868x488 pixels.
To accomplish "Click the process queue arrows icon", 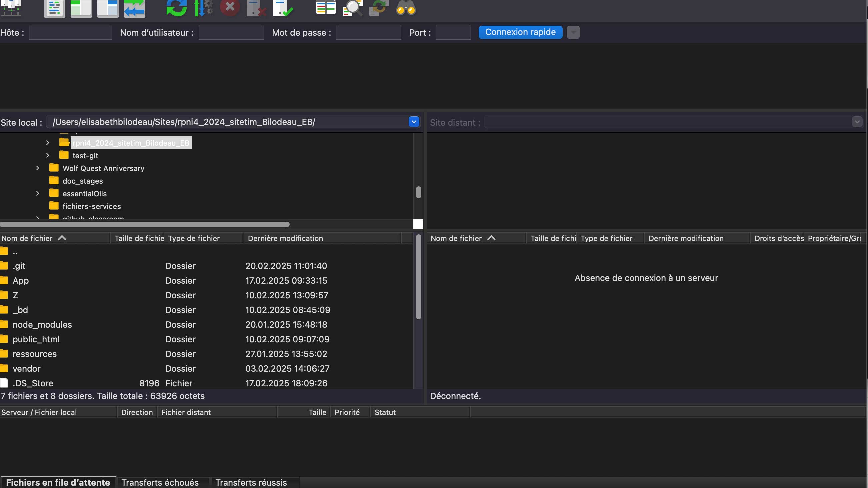I will 203,8.
